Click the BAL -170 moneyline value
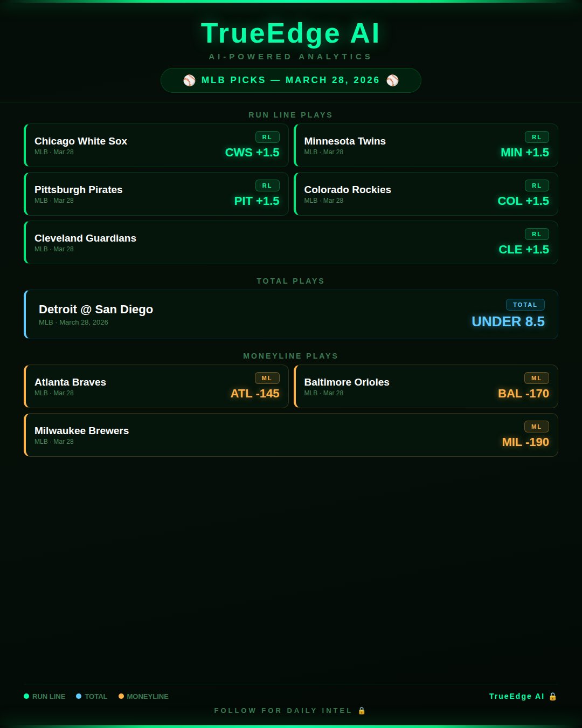This screenshot has width=582, height=728. click(x=523, y=394)
